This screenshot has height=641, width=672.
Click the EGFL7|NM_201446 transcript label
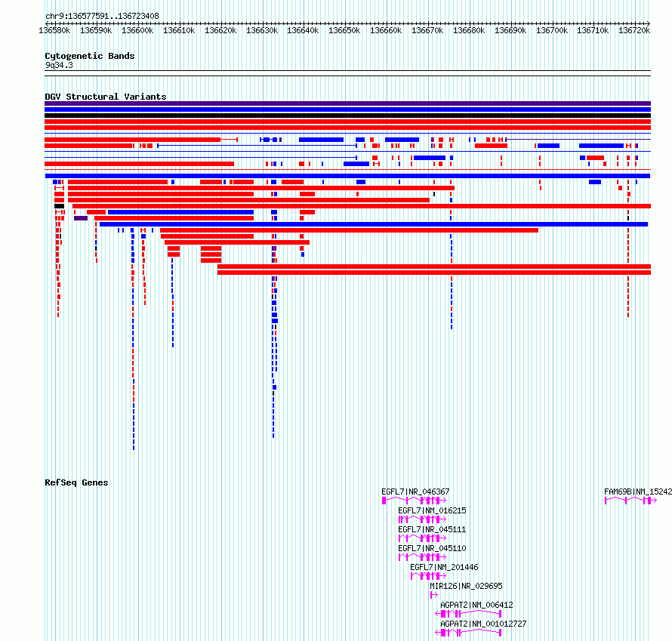[x=444, y=567]
